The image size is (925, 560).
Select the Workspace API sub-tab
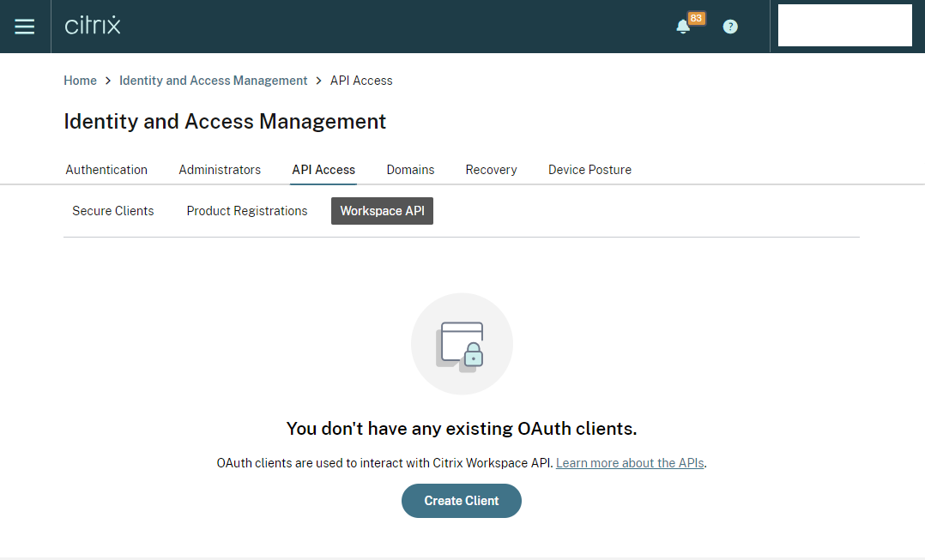click(382, 211)
